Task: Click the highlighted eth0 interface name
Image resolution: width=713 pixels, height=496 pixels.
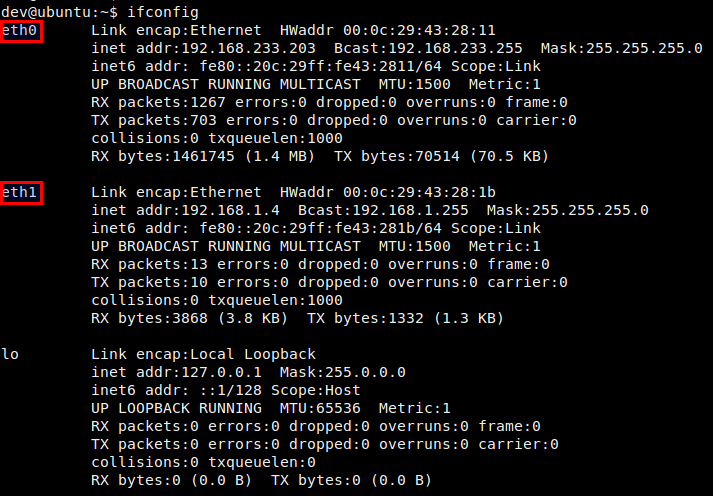Action: (19, 30)
